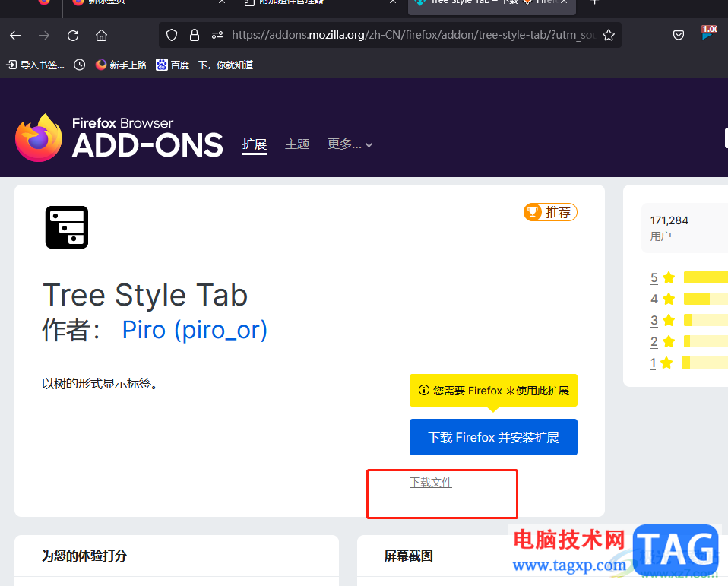The height and width of the screenshot is (586, 728).
Task: Click the Tree Style Tab extension icon
Action: pos(67,227)
